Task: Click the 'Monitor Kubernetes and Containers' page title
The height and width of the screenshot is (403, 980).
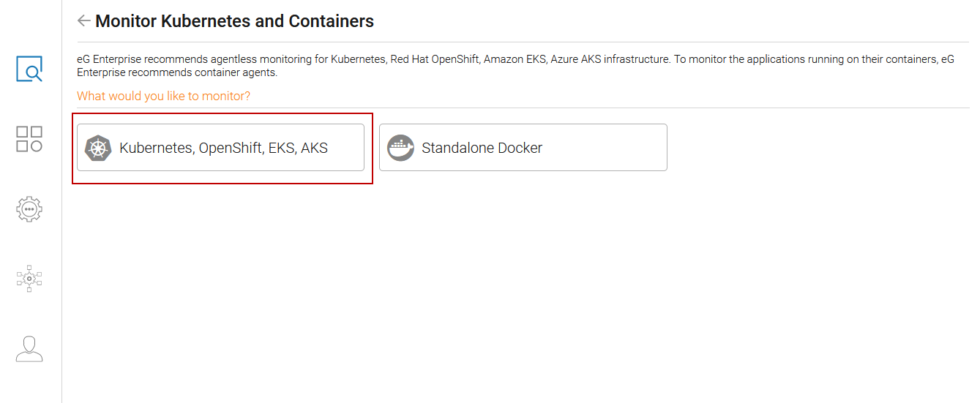Action: (x=235, y=21)
